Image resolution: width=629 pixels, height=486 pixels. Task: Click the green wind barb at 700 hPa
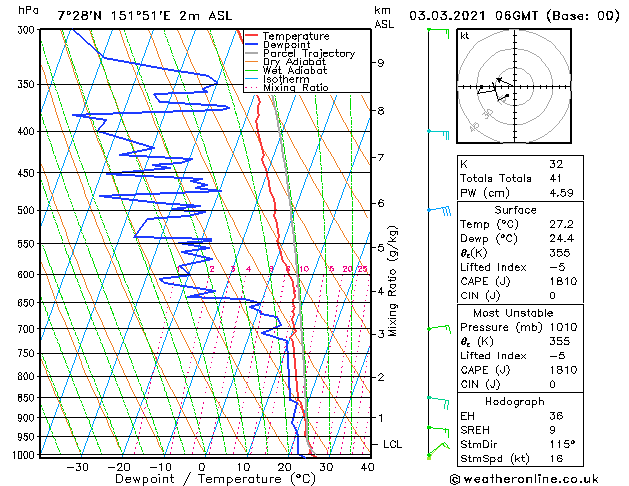coord(439,329)
